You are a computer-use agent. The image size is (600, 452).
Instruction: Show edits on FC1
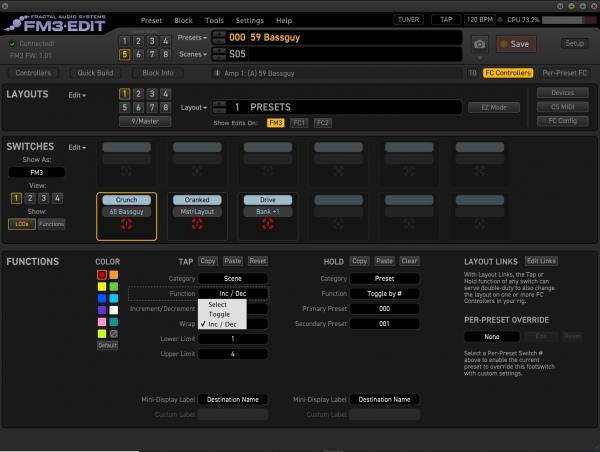click(299, 123)
